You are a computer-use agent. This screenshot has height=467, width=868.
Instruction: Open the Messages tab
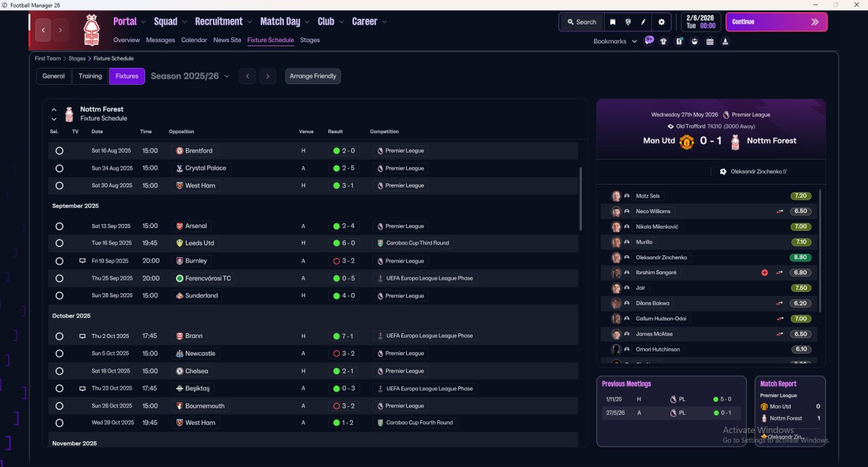pos(160,40)
